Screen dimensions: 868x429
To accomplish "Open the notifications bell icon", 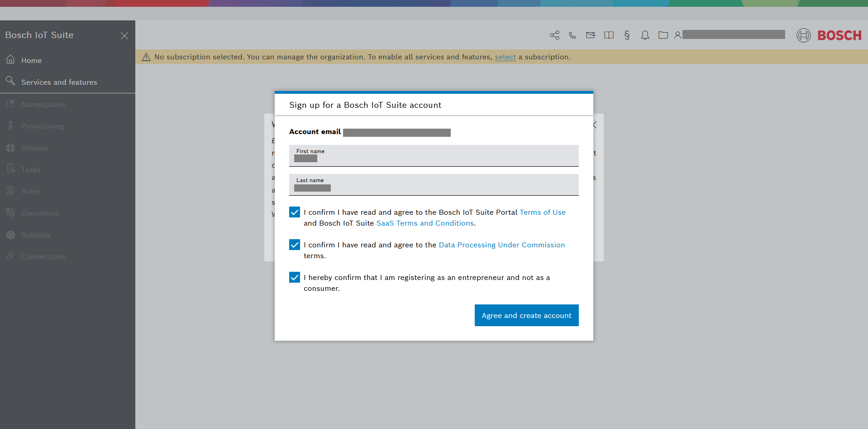I will (x=645, y=35).
